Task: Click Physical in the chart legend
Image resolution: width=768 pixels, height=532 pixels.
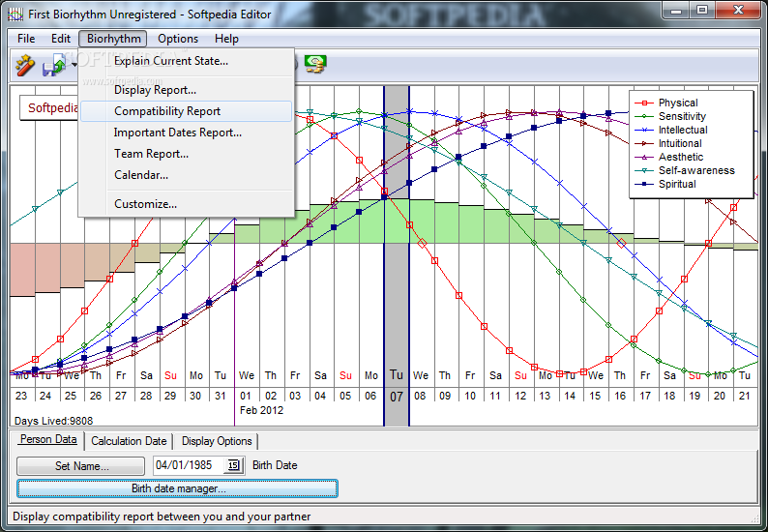Action: 678,103
